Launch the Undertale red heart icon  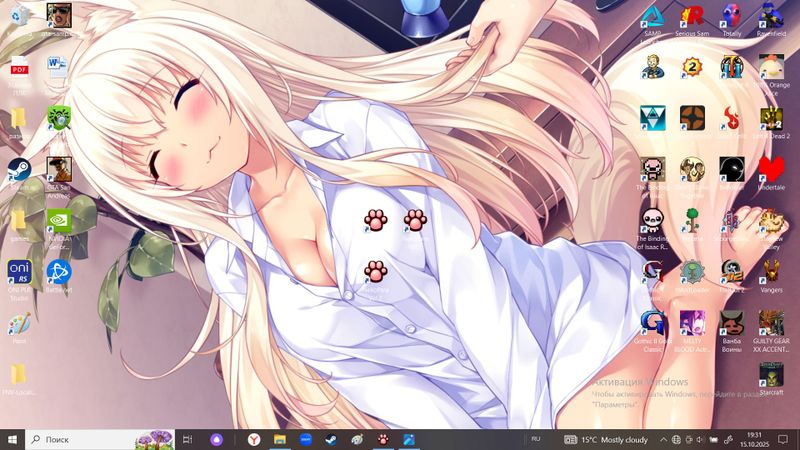tap(770, 168)
